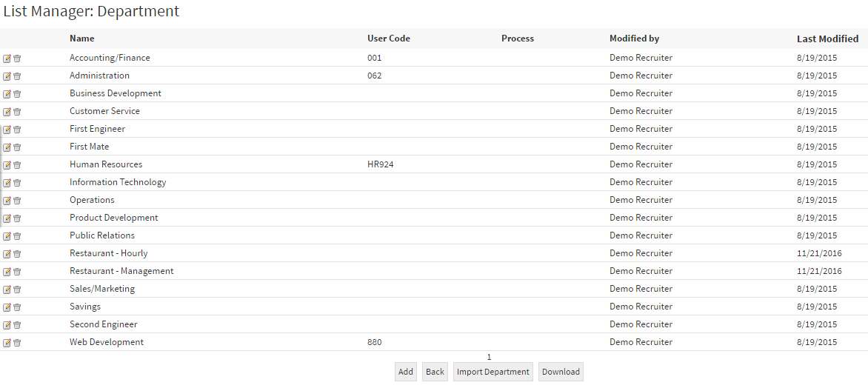Screen dimensions: 868x388
Task: Click the Last Modified column header
Action: click(x=827, y=39)
